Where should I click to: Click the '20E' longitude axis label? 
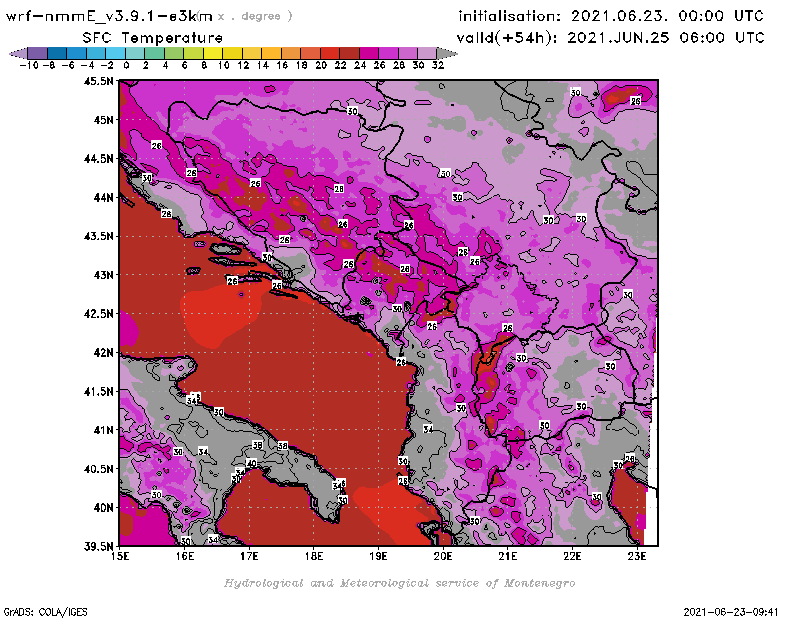pyautogui.click(x=443, y=556)
